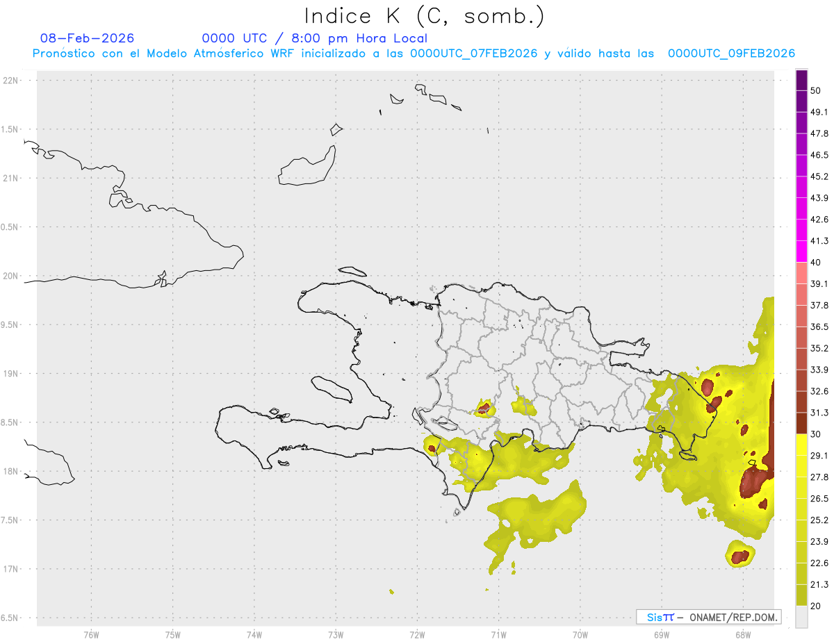Click the colorbar value "41.3"
Viewport: 834px width, 644px height.
point(819,241)
